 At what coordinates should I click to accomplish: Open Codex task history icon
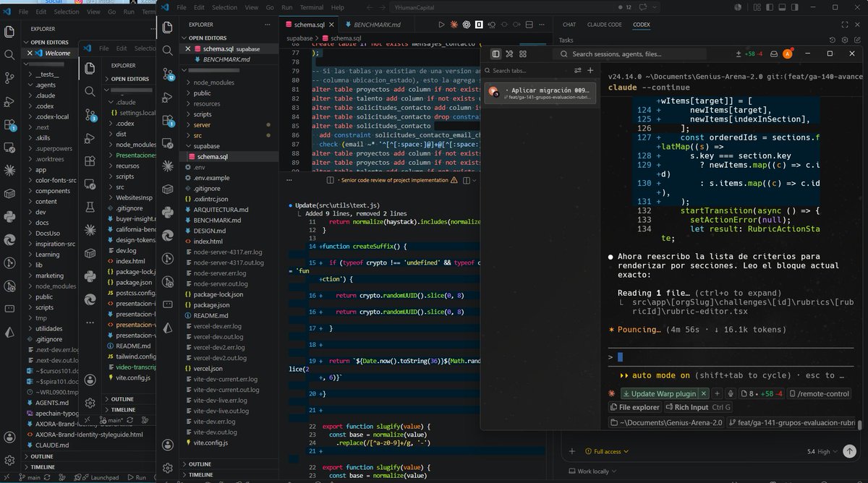(833, 40)
